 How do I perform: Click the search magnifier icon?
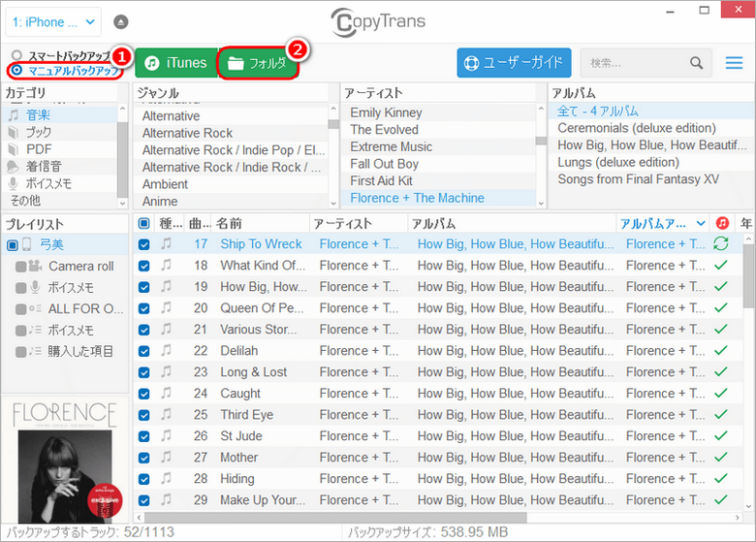click(696, 63)
